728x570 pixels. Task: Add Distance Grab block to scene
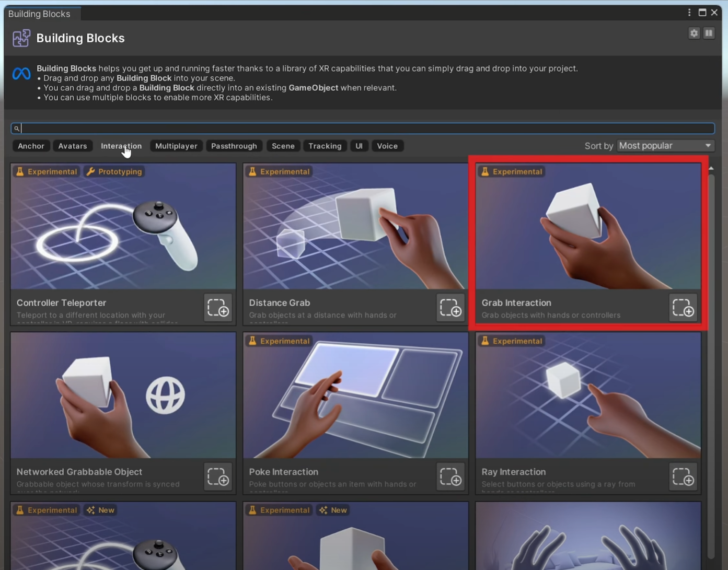tap(450, 308)
